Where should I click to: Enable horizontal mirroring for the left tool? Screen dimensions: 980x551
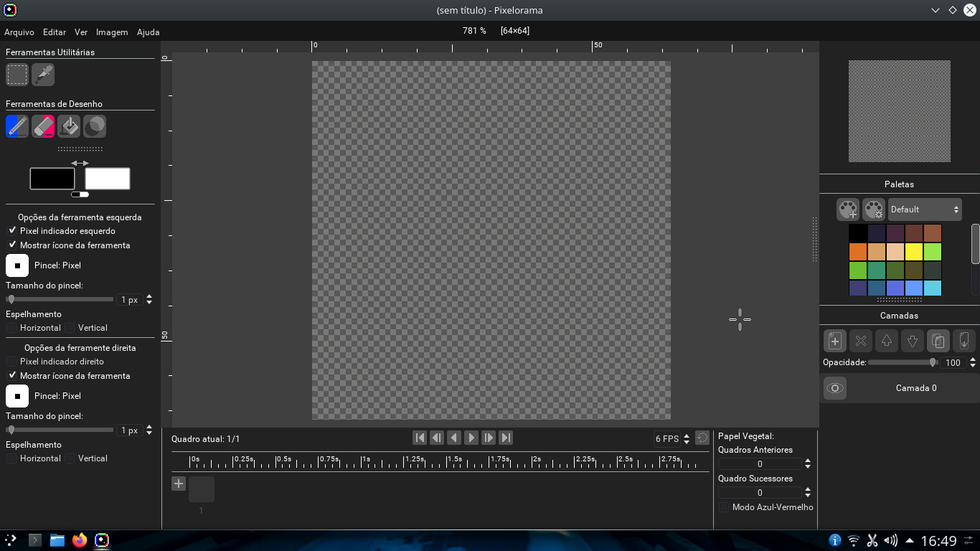tap(11, 328)
